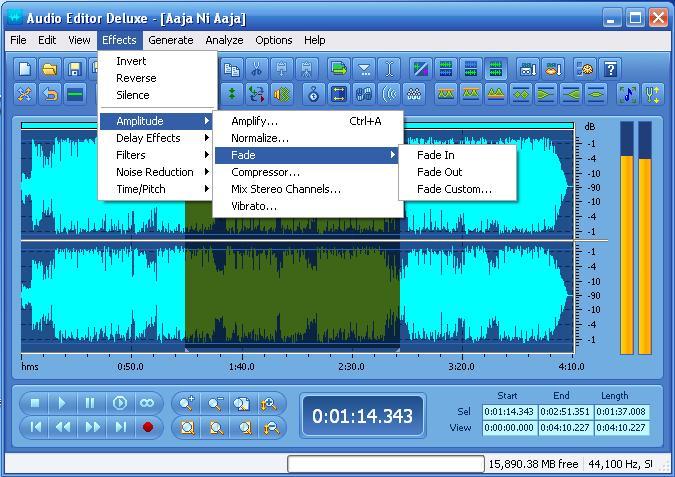Click the Pause button
The image size is (675, 477).
90,403
